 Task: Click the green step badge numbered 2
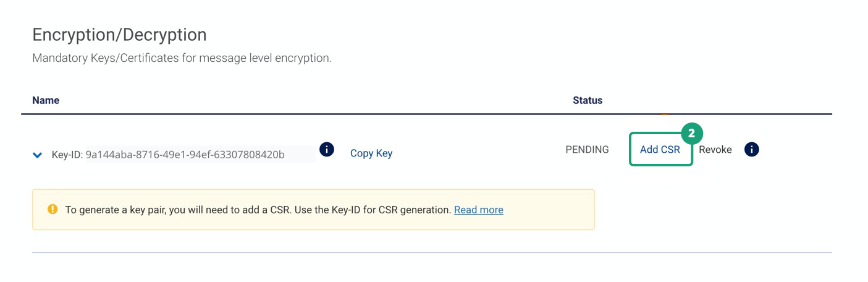[692, 133]
